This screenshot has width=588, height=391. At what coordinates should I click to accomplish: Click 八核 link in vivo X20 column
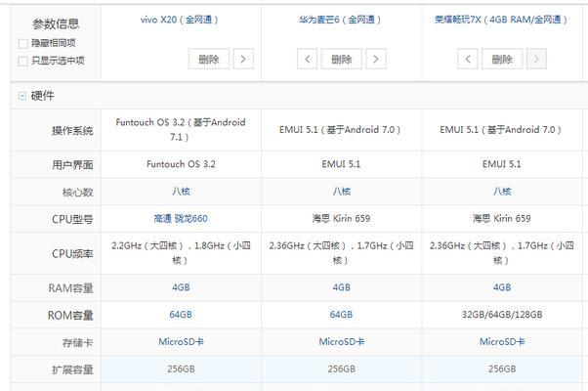[x=181, y=192]
